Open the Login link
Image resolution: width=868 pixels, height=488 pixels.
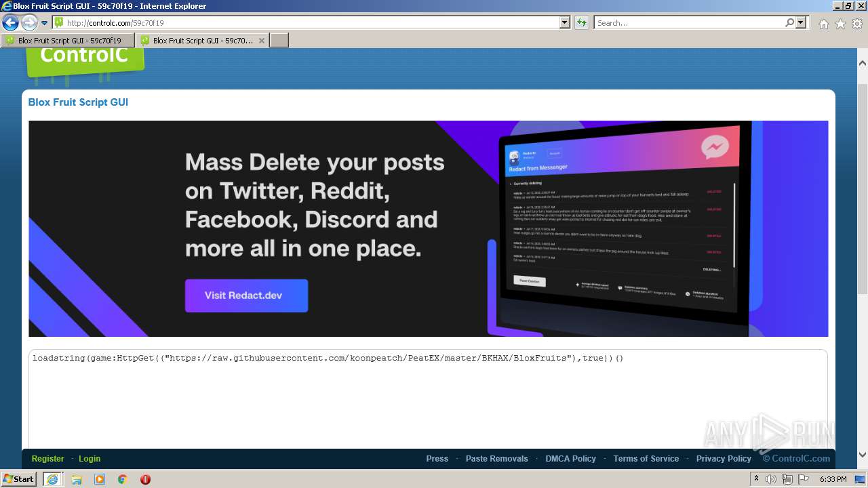pos(90,459)
